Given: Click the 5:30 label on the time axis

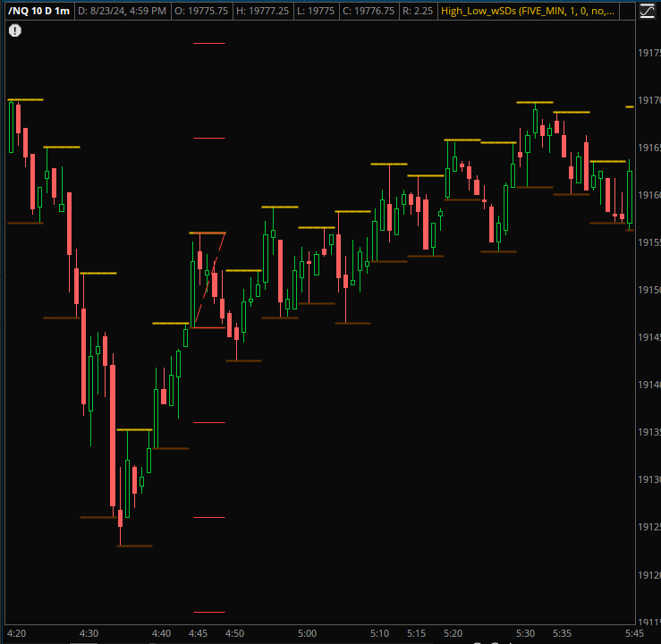Looking at the screenshot, I should click(x=525, y=633).
